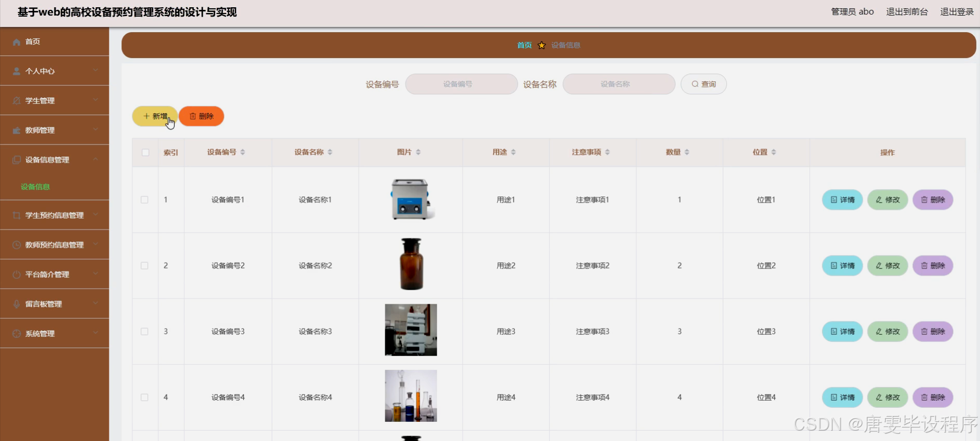Image resolution: width=980 pixels, height=441 pixels.
Task: Open the 学生管理 menu label
Action: tap(40, 101)
